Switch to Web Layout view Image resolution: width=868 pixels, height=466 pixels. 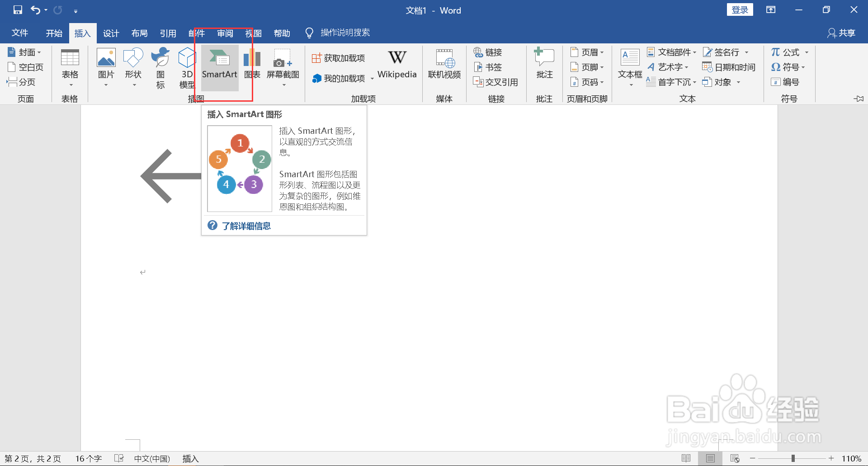[735, 458]
